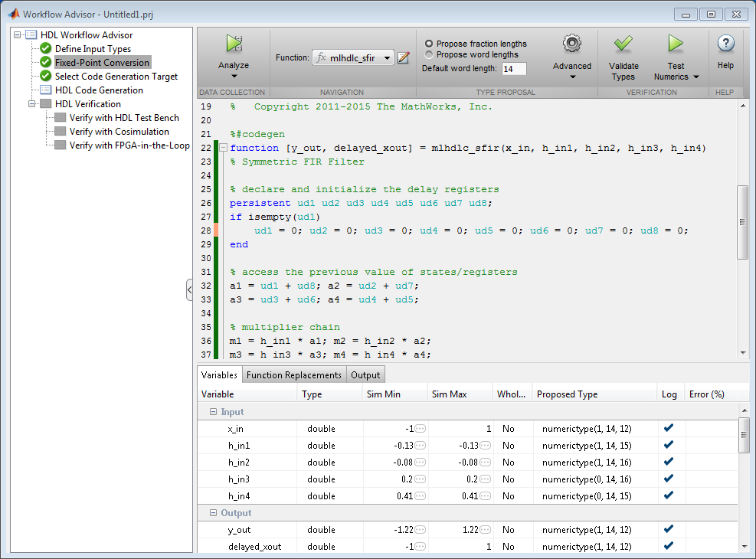The height and width of the screenshot is (559, 756).
Task: Toggle the Log checkbox for h_in1
Action: pos(668,445)
